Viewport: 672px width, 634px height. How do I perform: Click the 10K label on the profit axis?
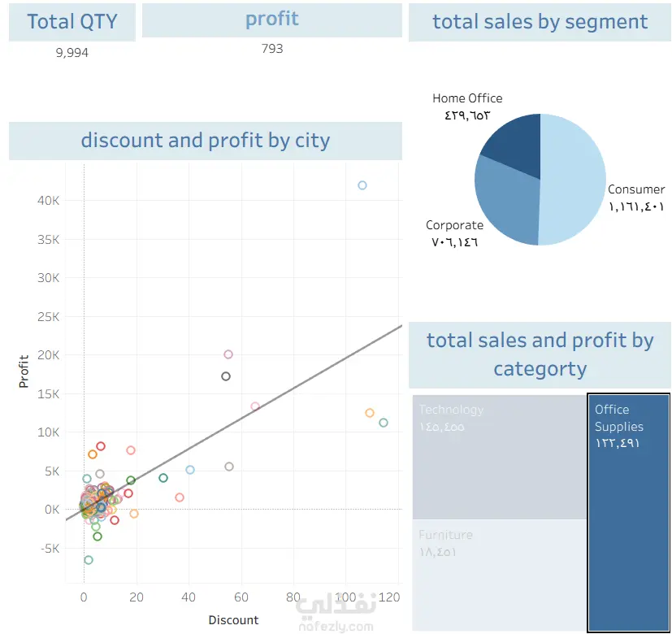(49, 432)
